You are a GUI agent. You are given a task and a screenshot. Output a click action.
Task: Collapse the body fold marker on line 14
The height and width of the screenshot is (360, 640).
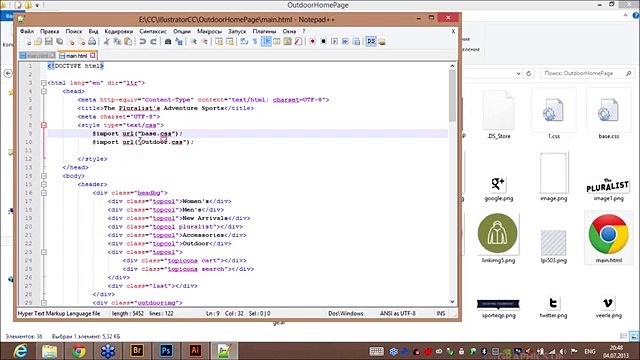[44, 176]
